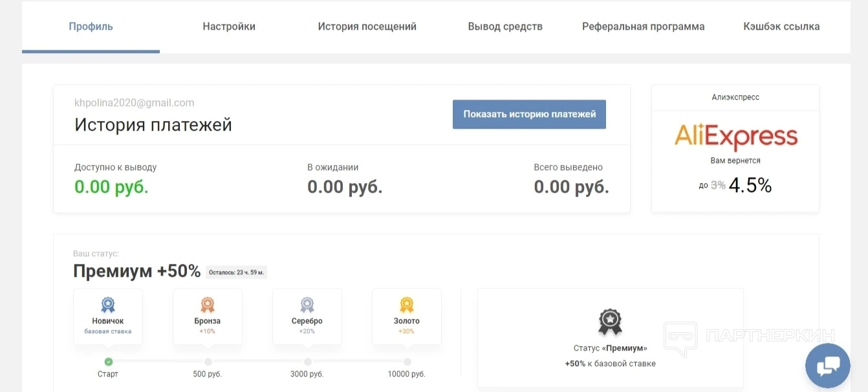Screen dimensions: 868x392
Task: Click the +50% к базовой ставке text
Action: pos(611,364)
